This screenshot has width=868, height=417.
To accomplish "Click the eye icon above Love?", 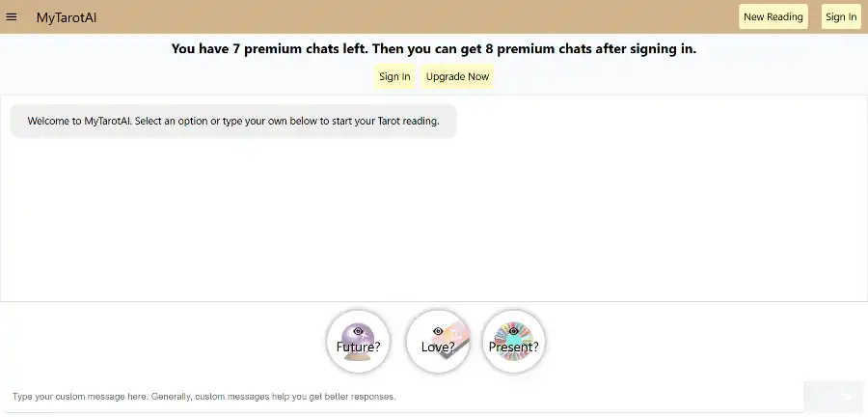I will (x=438, y=331).
